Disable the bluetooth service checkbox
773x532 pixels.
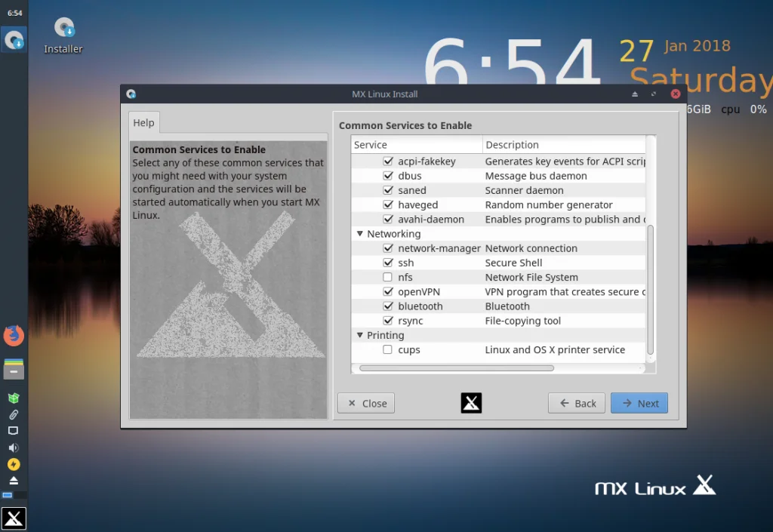coord(388,306)
